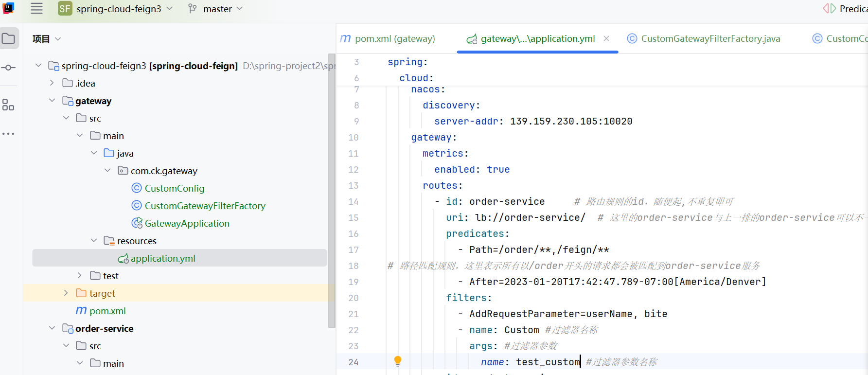Click GatewayApplication Spring class icon in tree
Screen dimensions: 868x375
tap(137, 223)
